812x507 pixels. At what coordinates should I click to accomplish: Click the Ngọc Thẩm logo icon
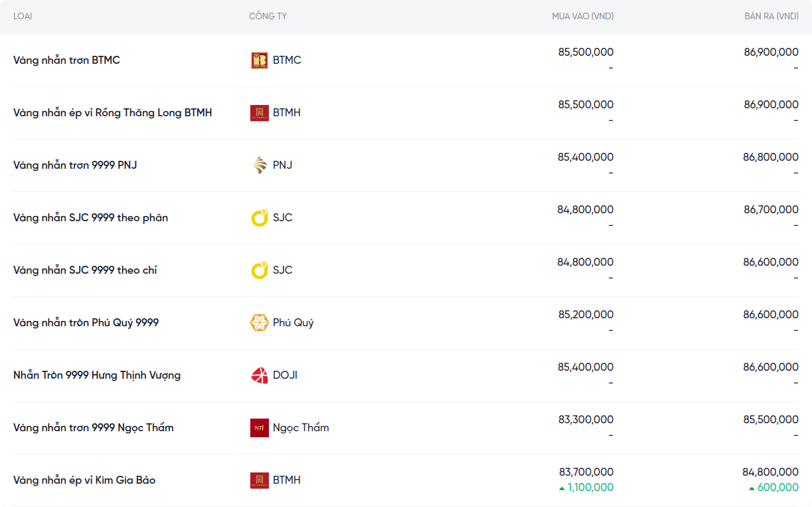click(x=259, y=428)
